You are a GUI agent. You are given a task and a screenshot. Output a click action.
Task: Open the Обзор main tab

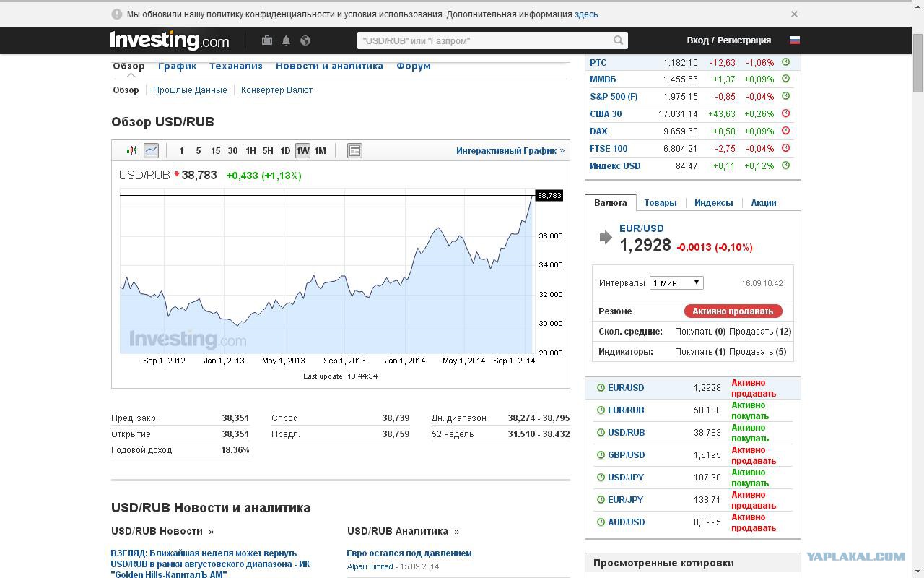tap(128, 66)
